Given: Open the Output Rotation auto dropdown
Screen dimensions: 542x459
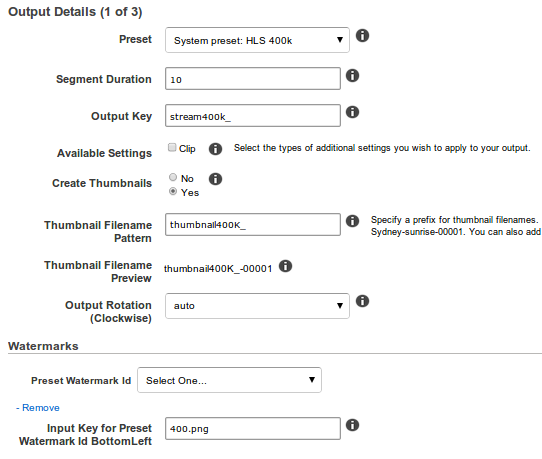Looking at the screenshot, I should 257,306.
